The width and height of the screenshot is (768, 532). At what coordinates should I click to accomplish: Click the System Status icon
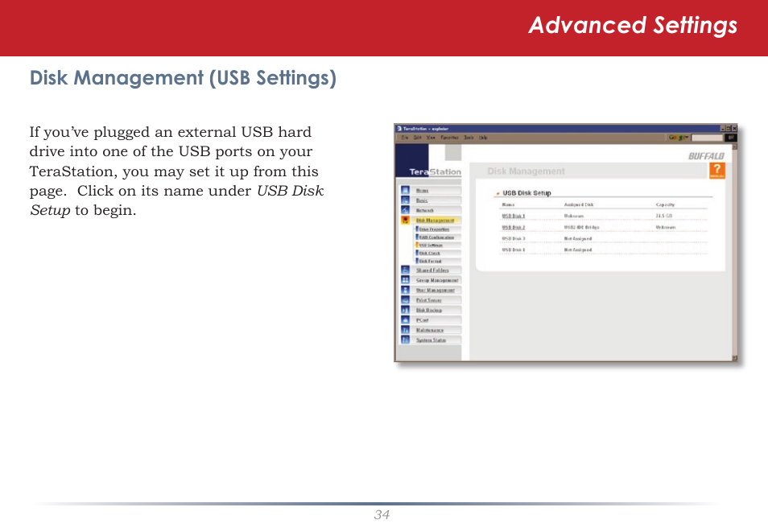click(405, 340)
